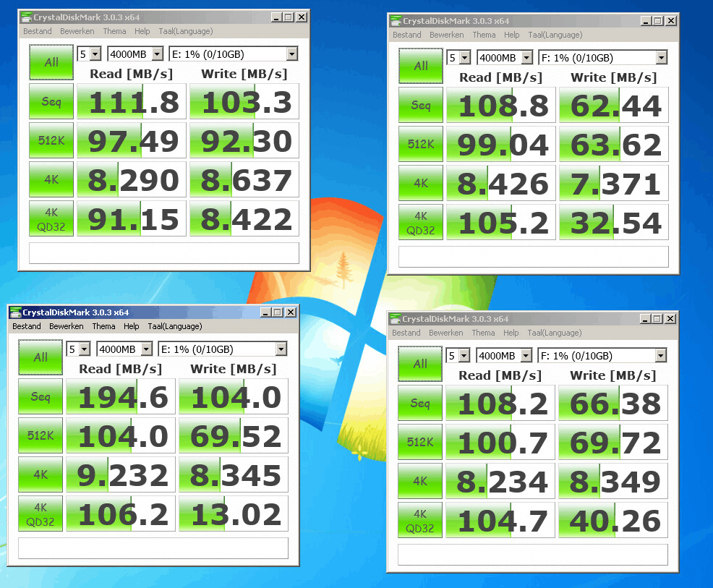The height and width of the screenshot is (588, 713).
Task: Start the 4K test beside the 8.234 read value
Action: (419, 481)
